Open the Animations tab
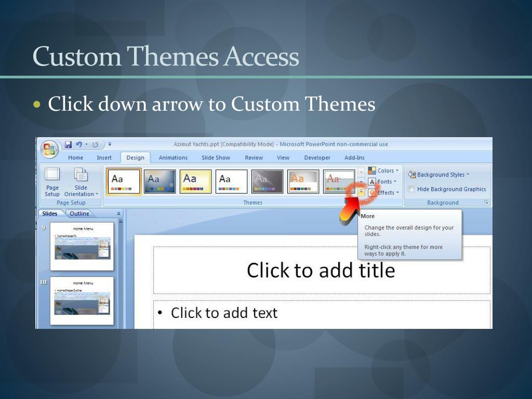The height and width of the screenshot is (399, 532). pos(173,157)
